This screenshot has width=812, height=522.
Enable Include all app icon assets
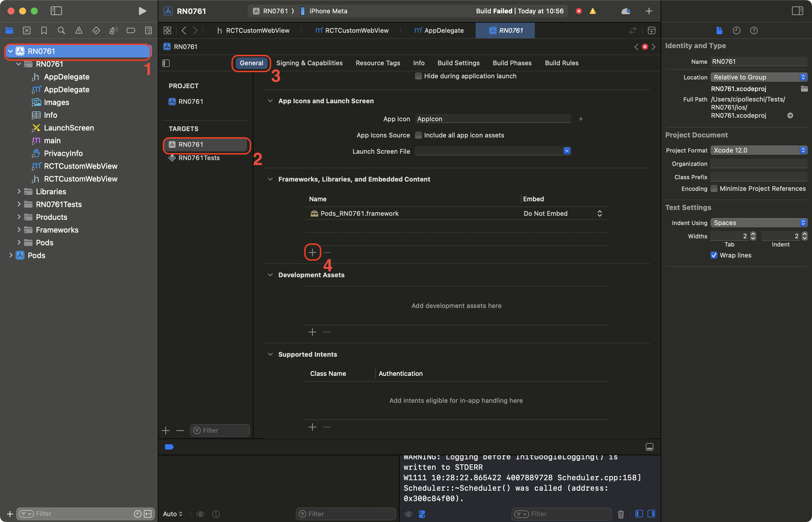pos(418,135)
